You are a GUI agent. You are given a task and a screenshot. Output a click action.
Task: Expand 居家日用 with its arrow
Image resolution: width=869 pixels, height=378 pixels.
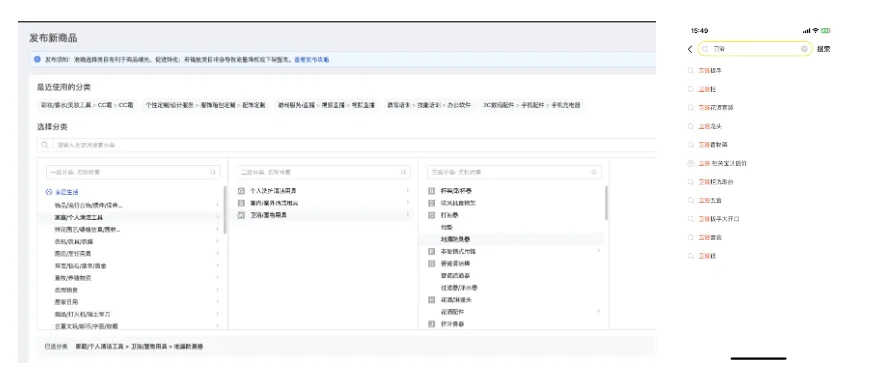(217, 302)
